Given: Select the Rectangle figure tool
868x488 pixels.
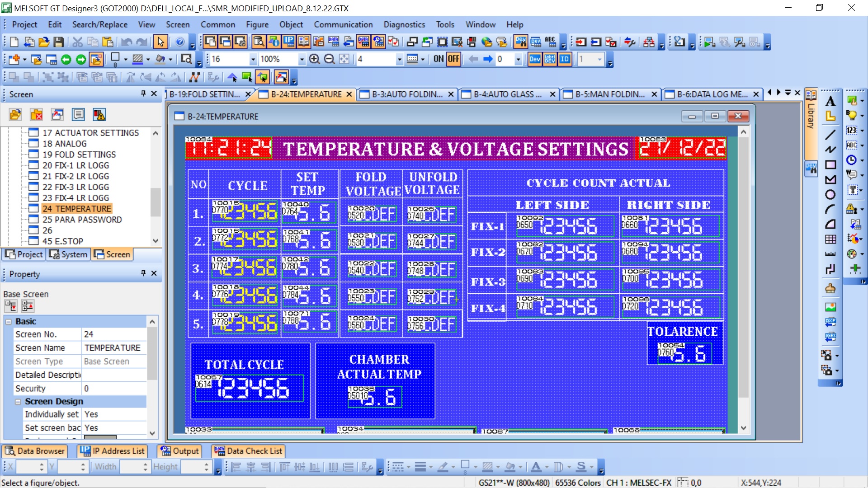Looking at the screenshot, I should [x=830, y=165].
